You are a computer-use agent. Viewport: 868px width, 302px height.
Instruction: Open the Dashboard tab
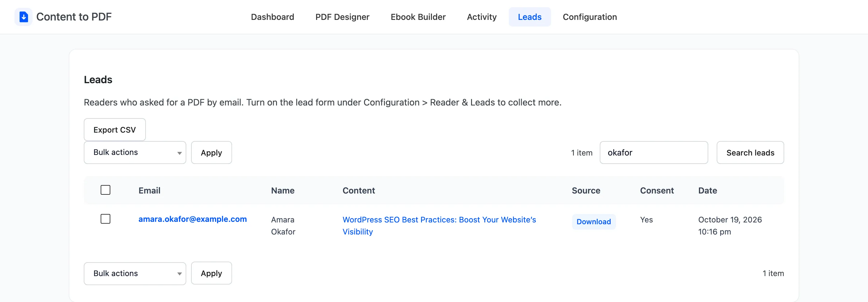pyautogui.click(x=272, y=17)
